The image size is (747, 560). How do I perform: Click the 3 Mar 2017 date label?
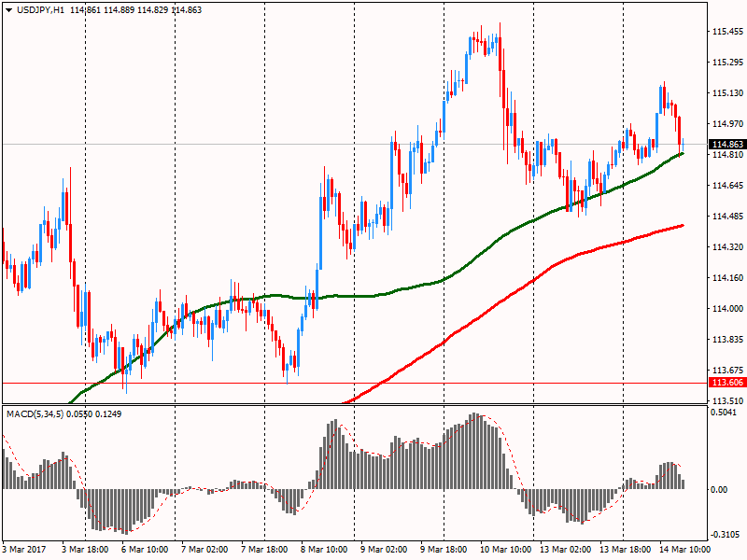click(24, 549)
